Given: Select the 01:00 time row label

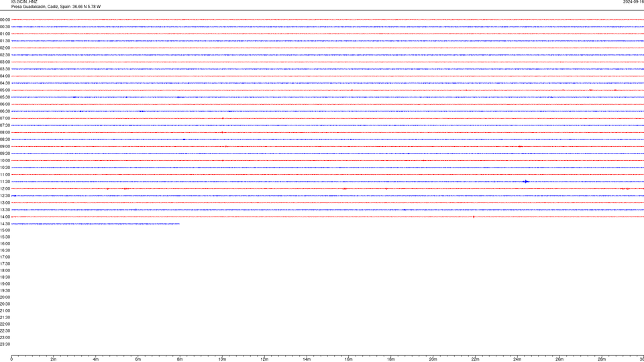Looking at the screenshot, I should click(5, 34).
